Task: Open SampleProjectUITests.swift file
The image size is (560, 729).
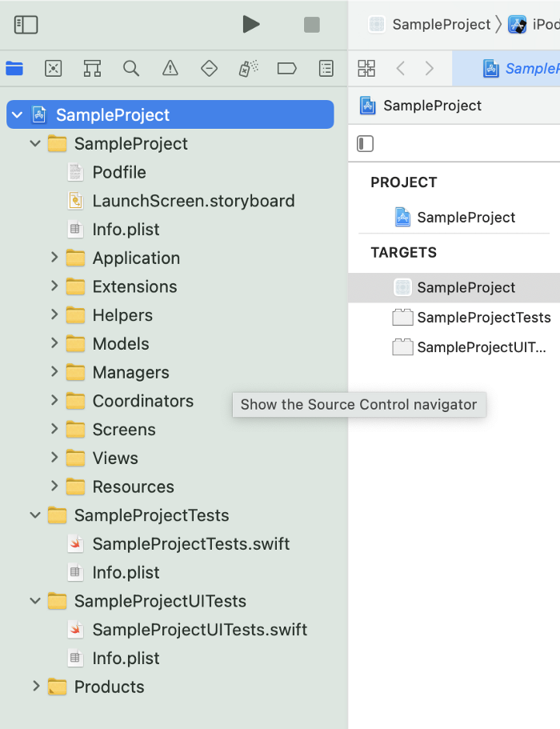Action: [199, 630]
